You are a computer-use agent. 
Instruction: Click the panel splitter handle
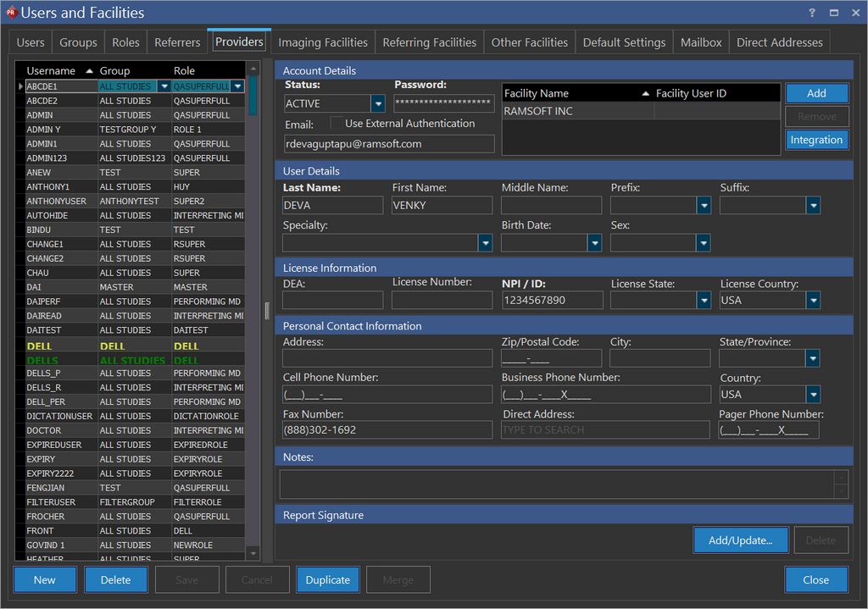267,309
